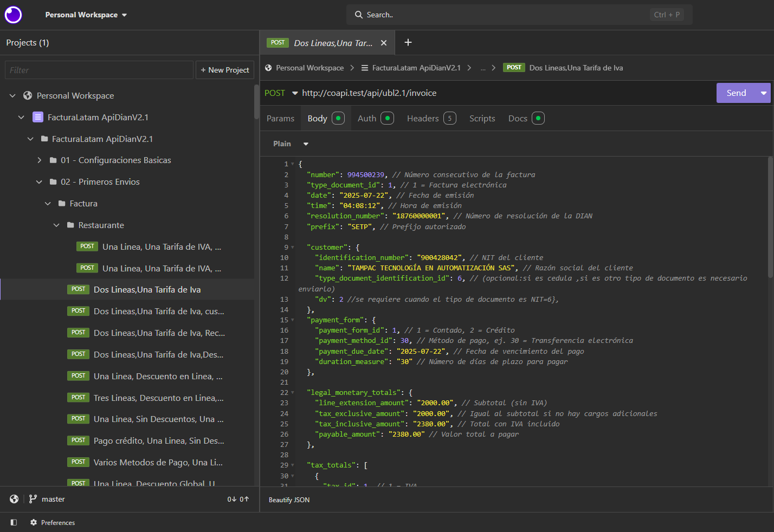This screenshot has height=532, width=774.
Task: Open Preferences
Action: pyautogui.click(x=53, y=522)
